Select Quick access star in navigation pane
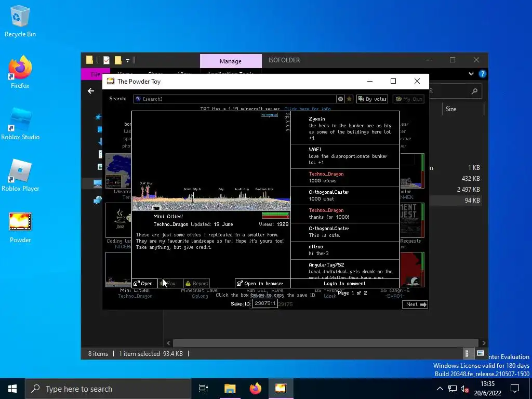 pos(98,117)
